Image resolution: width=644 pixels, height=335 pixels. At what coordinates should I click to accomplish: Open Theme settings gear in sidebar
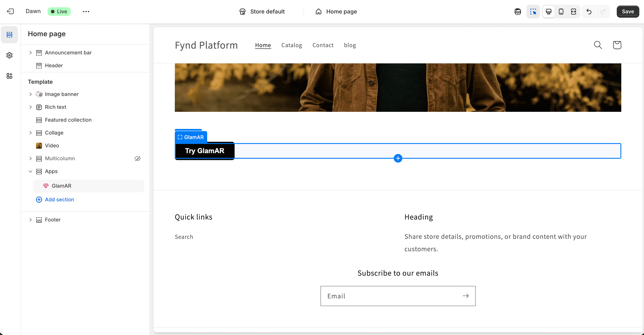click(x=9, y=55)
